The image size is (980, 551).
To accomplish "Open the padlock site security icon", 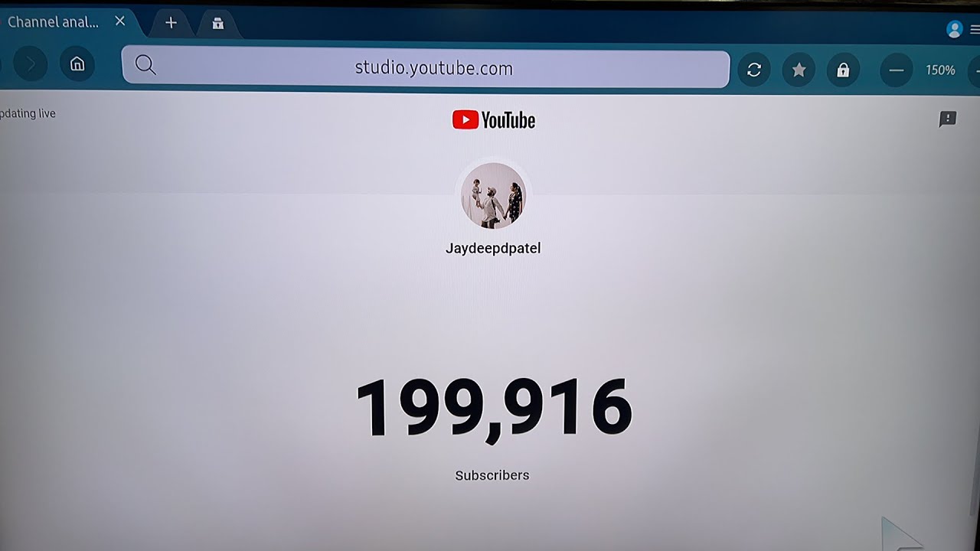I will point(843,70).
